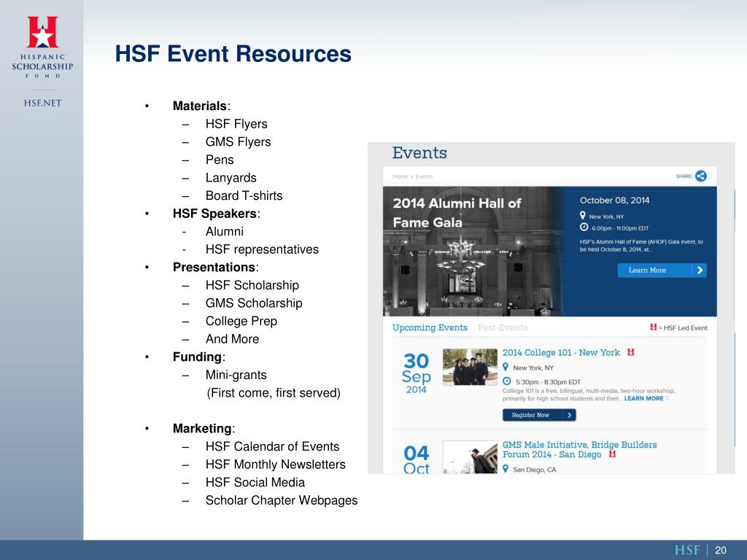Click the arrow on the Register Now button
The image size is (747, 560).
tap(569, 415)
